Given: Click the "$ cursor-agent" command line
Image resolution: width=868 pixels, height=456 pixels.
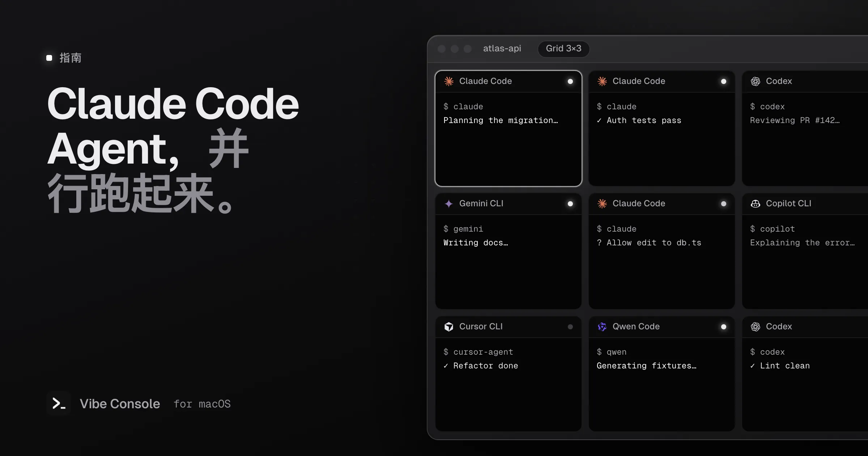Looking at the screenshot, I should [478, 352].
